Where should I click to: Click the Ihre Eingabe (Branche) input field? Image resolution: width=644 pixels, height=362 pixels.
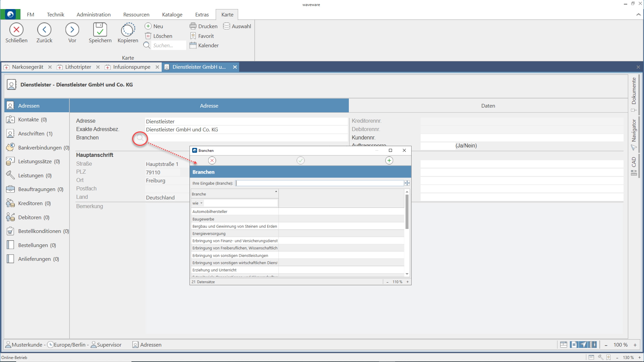coord(320,183)
